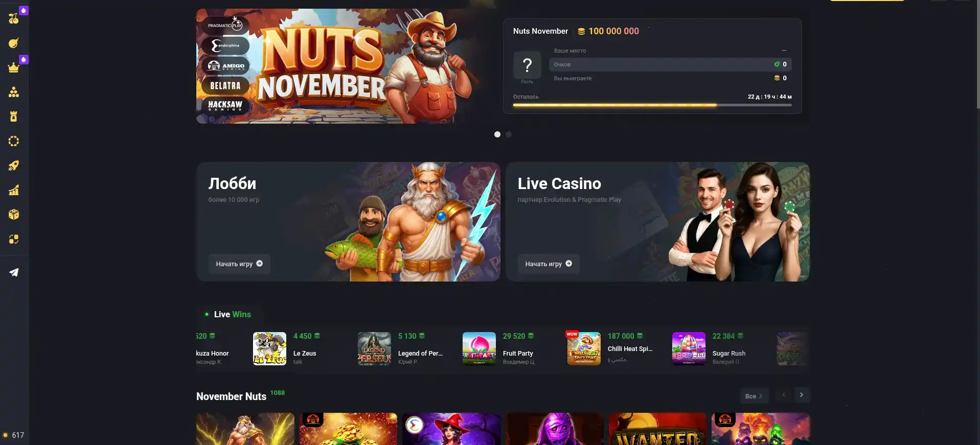Click Начать игру in Live Casino card
Screen dimensions: 980x445
tap(549, 264)
